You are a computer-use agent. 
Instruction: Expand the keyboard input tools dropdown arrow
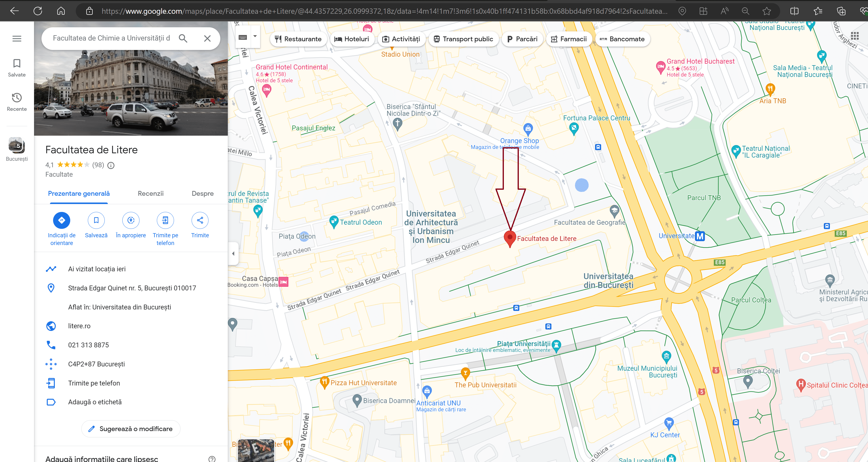point(255,36)
